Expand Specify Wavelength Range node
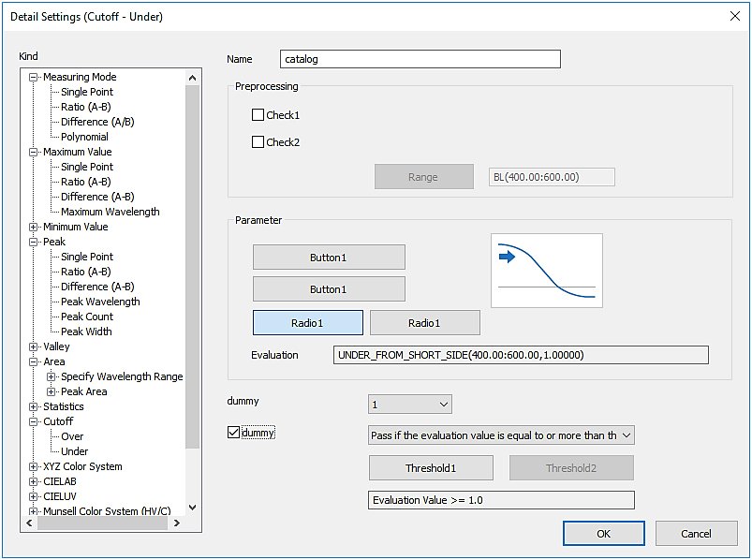The height and width of the screenshot is (560, 752). pos(51,376)
